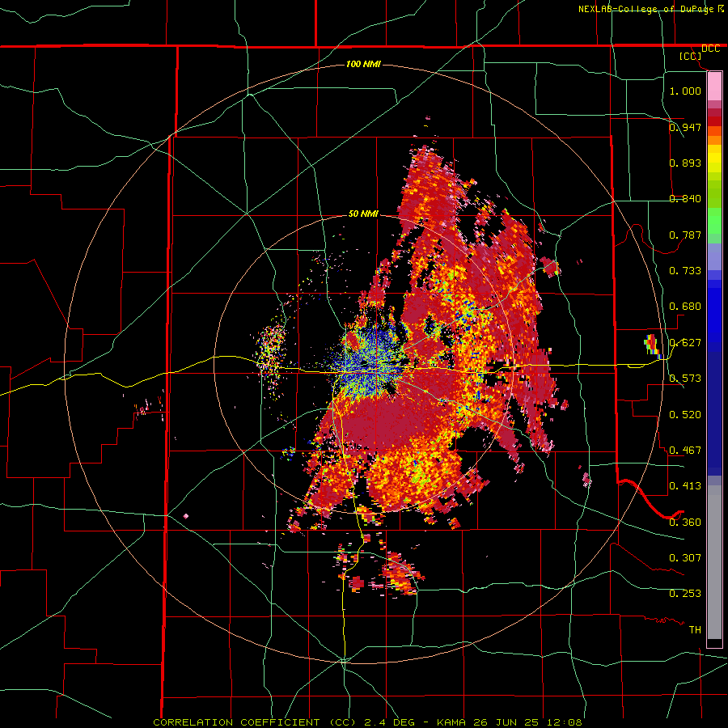Click the 0.627 legend value
This screenshot has width=728, height=728.
point(685,343)
